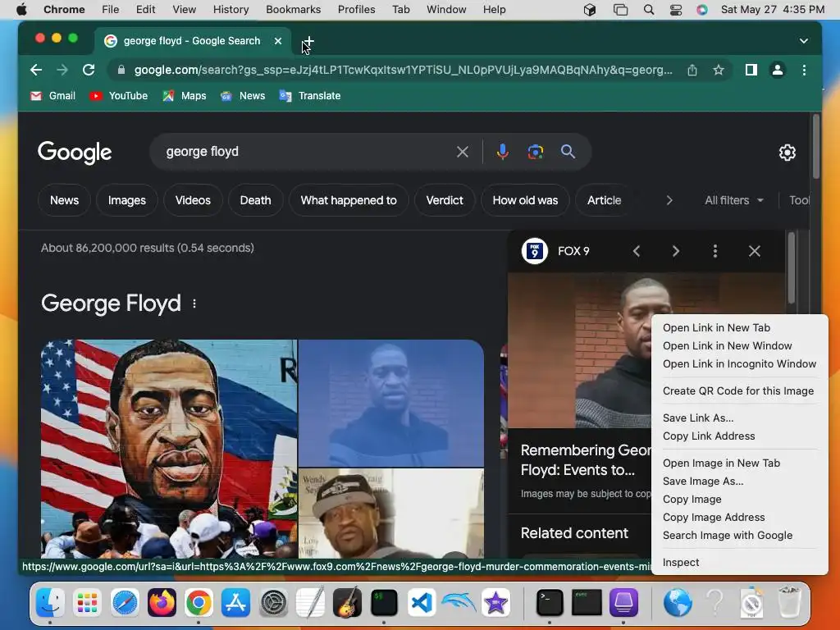The width and height of the screenshot is (840, 630).
Task: Select the News filter chip
Action: 64,200
